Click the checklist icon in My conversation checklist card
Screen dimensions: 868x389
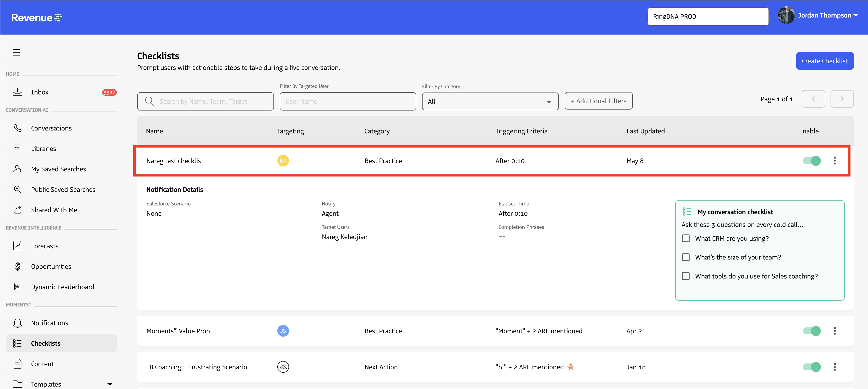pyautogui.click(x=687, y=212)
